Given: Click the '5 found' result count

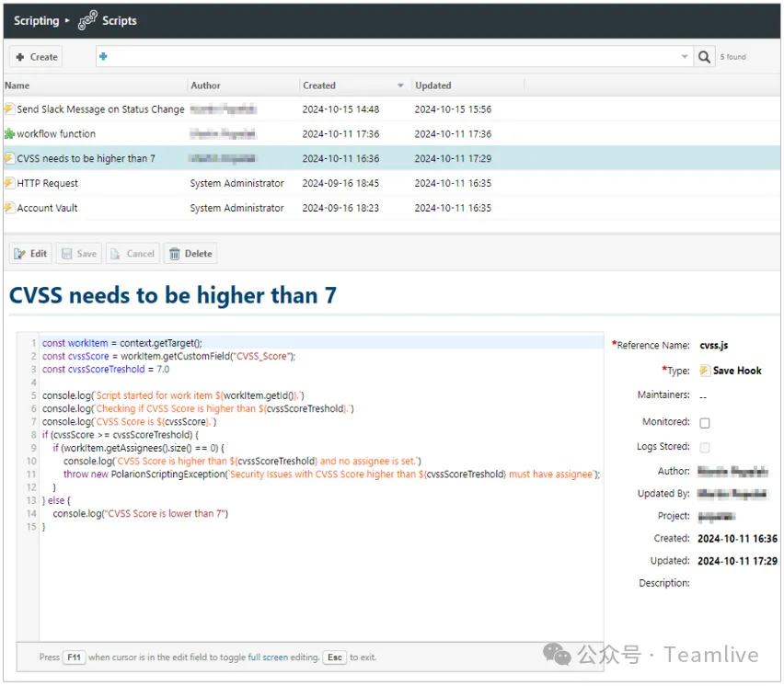Looking at the screenshot, I should [732, 57].
